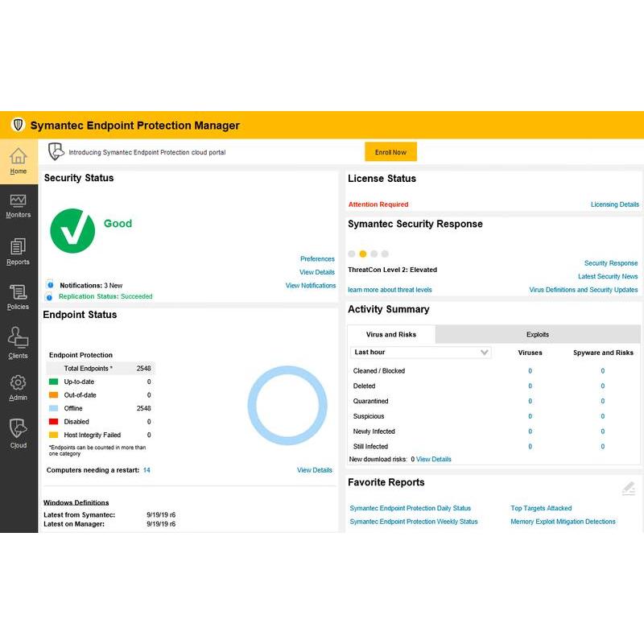Open the Security Response link
This screenshot has height=644, width=644.
tap(611, 263)
